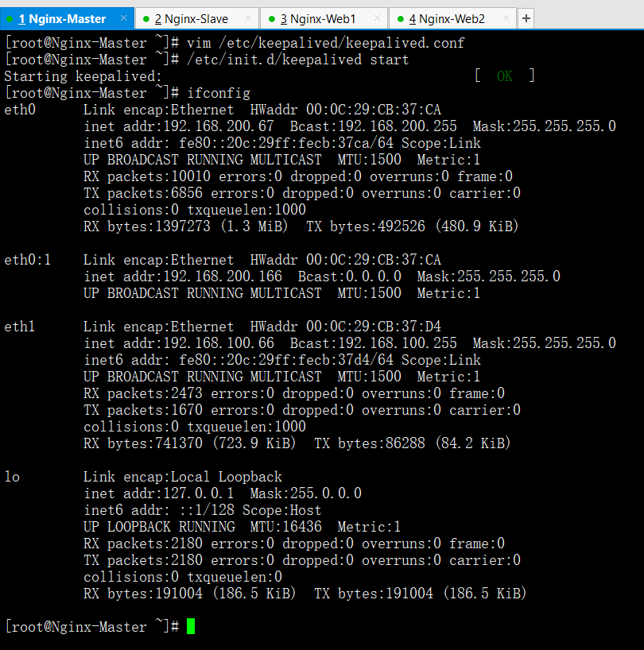644x650 pixels.
Task: Click 'RX bytes:1397273 (1.3 MiB)' text
Action: tap(186, 226)
